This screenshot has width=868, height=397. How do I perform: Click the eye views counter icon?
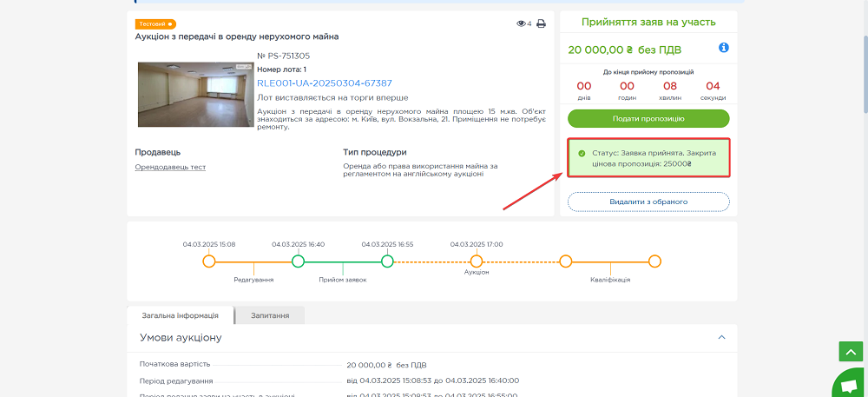[521, 23]
